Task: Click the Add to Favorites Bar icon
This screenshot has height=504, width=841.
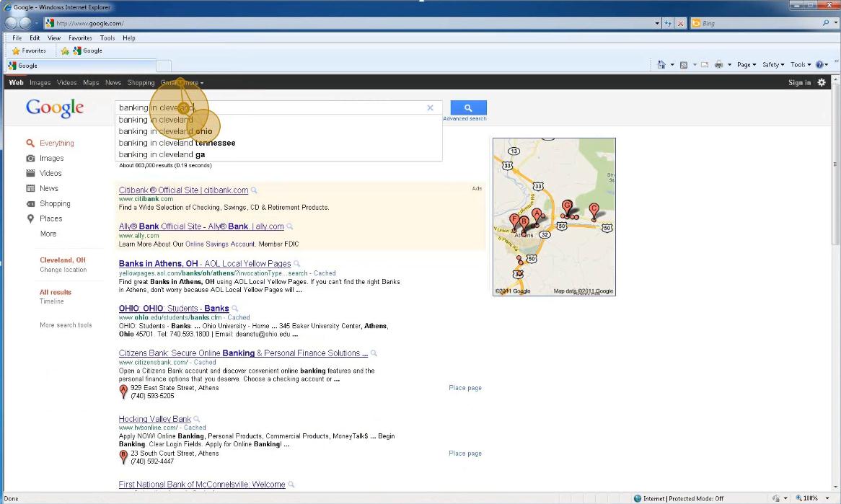Action: click(65, 50)
